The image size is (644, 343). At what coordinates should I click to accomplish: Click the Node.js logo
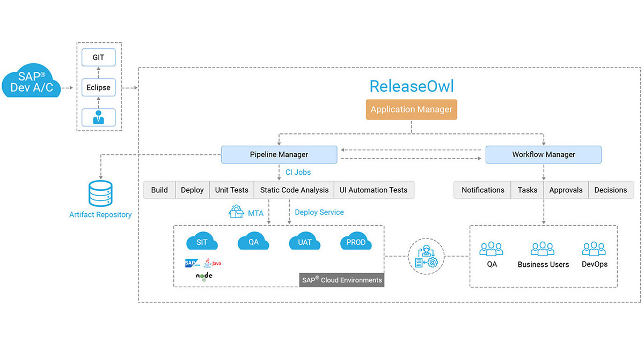coord(204,277)
